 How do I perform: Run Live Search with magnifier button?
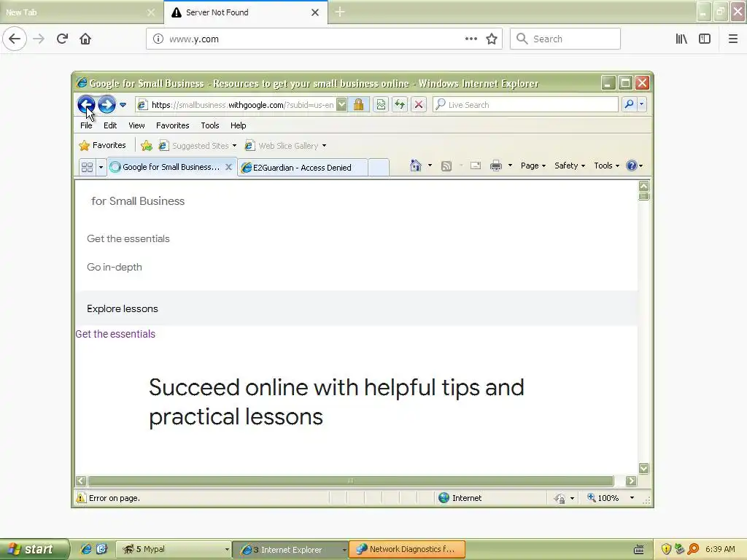tap(629, 104)
